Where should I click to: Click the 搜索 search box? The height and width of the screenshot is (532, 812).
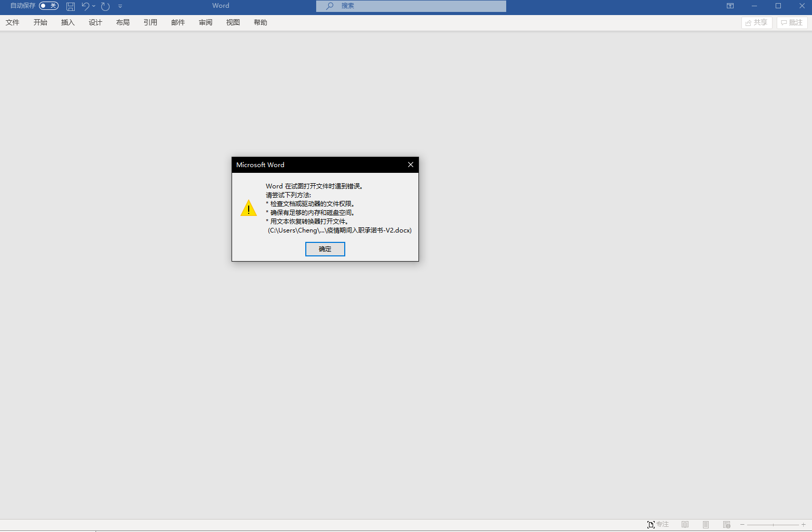[x=411, y=6]
